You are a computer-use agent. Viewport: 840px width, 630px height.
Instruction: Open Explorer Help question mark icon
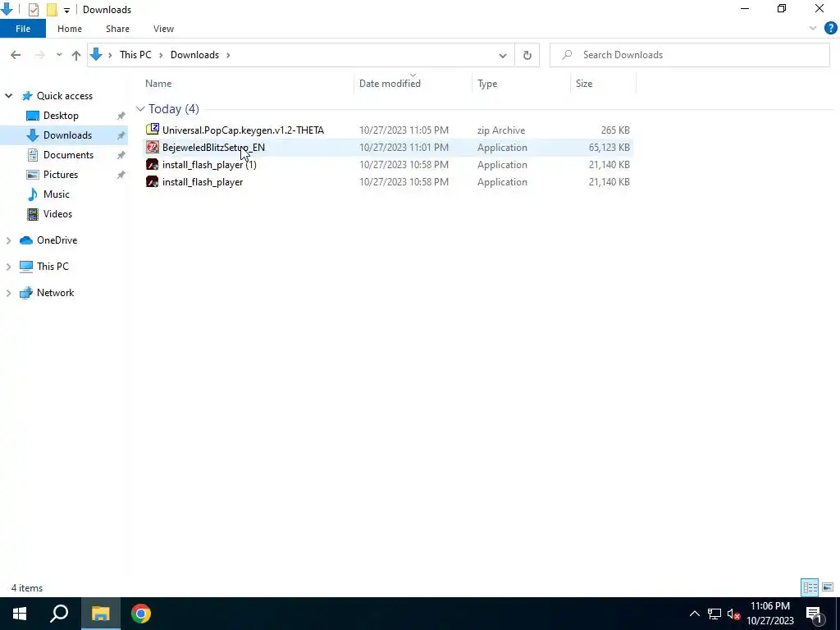[x=830, y=29]
